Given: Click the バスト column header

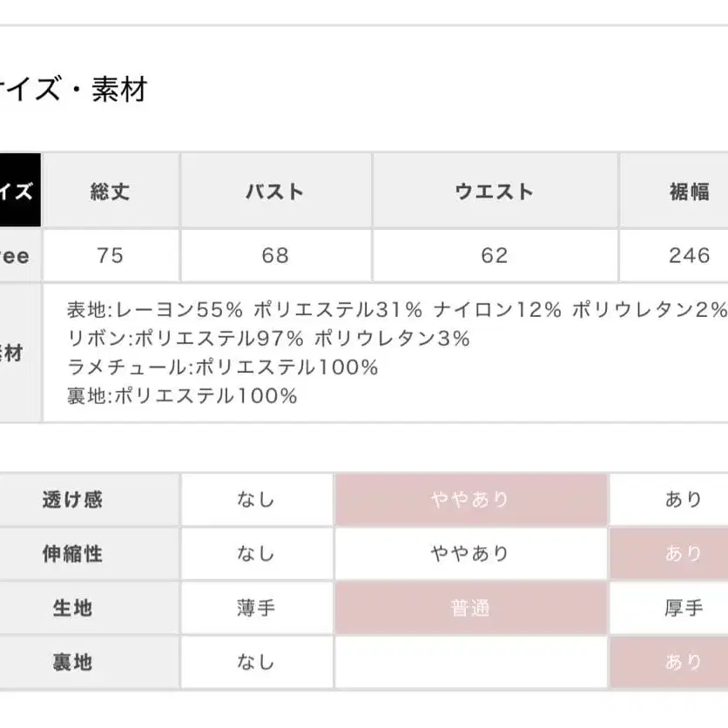Looking at the screenshot, I should point(275,192).
